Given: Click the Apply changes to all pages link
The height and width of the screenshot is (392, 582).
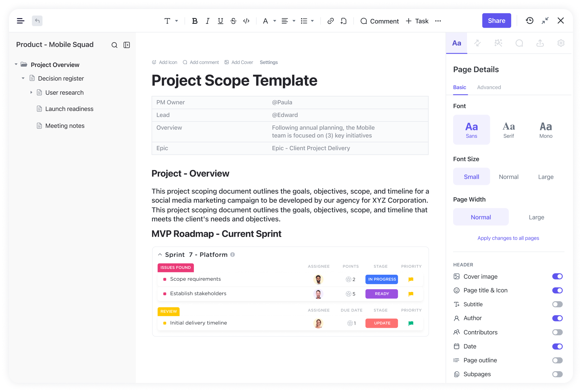Looking at the screenshot, I should coord(508,238).
